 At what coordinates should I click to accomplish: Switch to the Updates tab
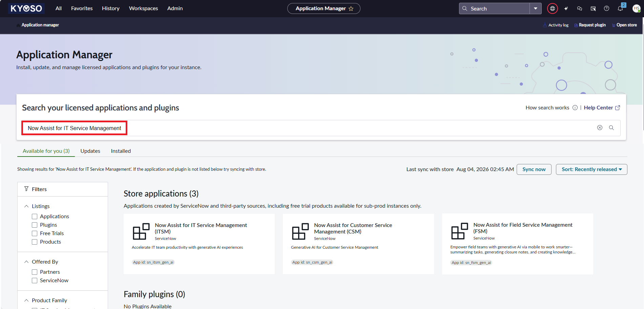90,151
